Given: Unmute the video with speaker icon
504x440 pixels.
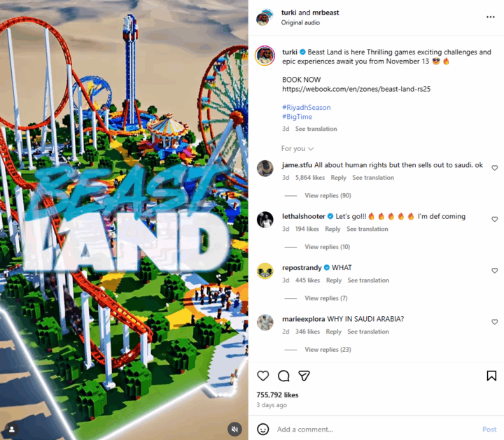Looking at the screenshot, I should (234, 429).
